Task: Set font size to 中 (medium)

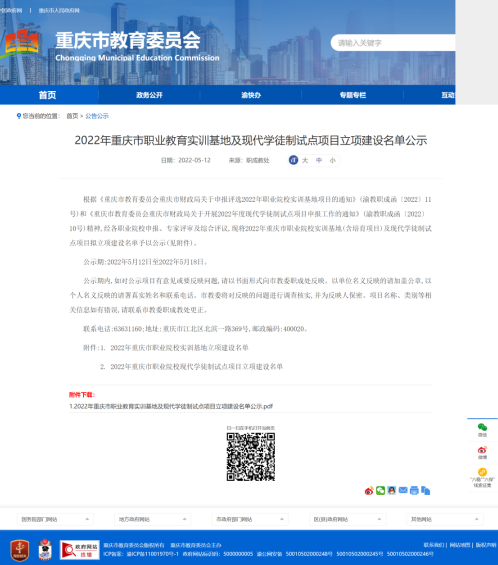Action: [x=319, y=160]
